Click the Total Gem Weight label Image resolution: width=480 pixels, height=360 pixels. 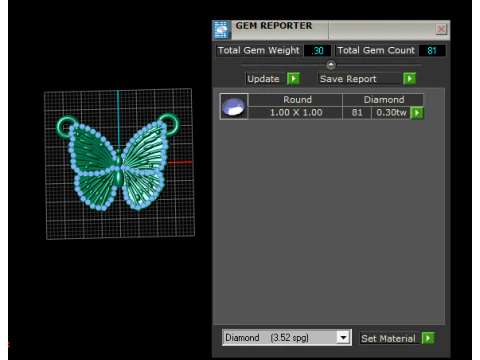[259, 51]
